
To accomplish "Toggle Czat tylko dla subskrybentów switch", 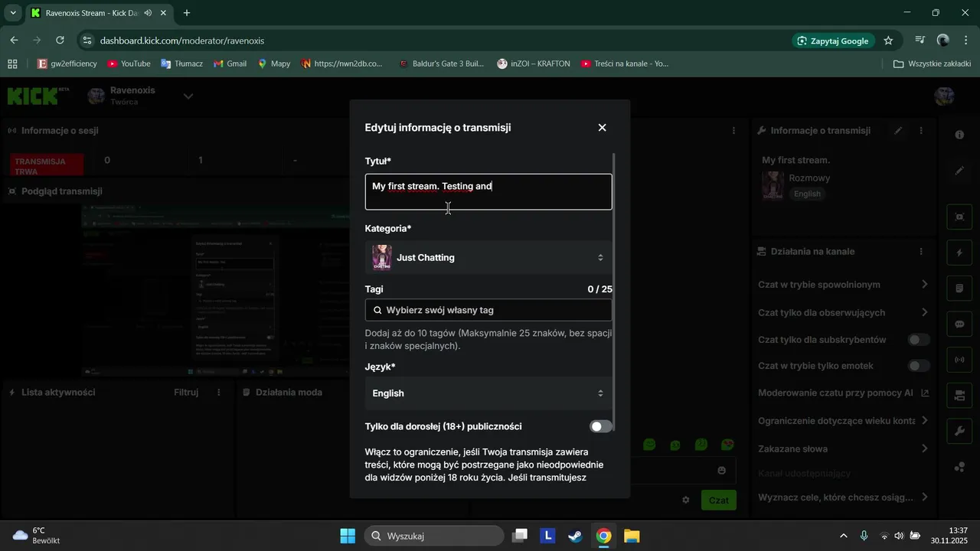I will click(919, 340).
